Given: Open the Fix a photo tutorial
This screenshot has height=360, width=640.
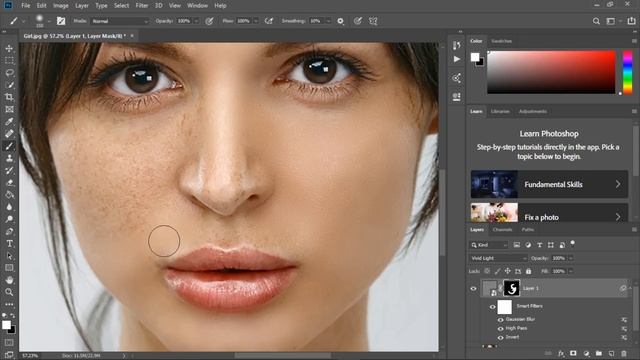Looking at the screenshot, I should 549,212.
